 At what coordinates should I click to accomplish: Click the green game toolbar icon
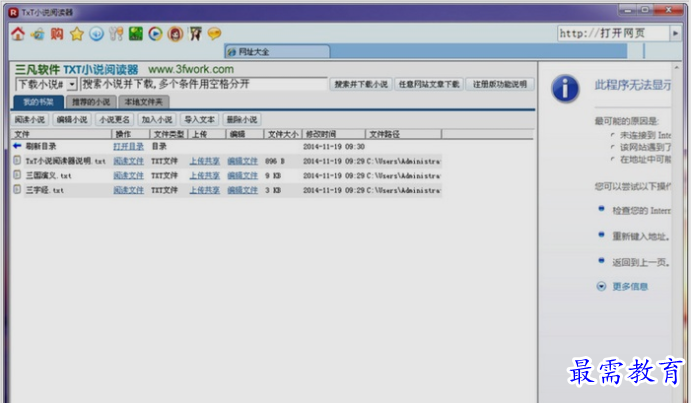pos(136,34)
